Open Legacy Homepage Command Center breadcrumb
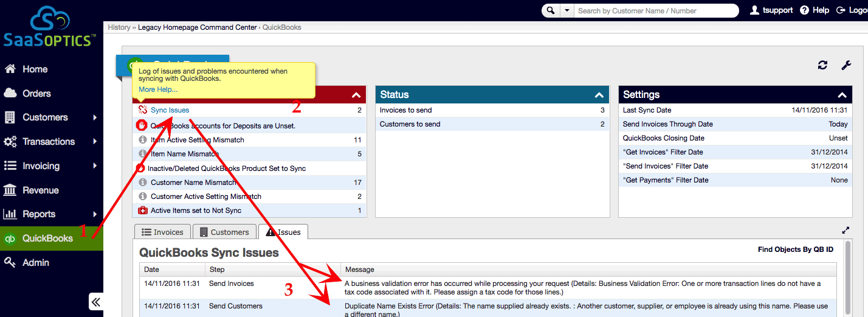Viewport: 868px width, 317px height. pyautogui.click(x=197, y=27)
